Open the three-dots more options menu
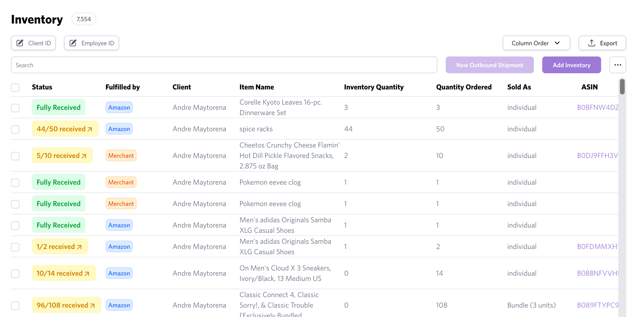 [x=617, y=65]
